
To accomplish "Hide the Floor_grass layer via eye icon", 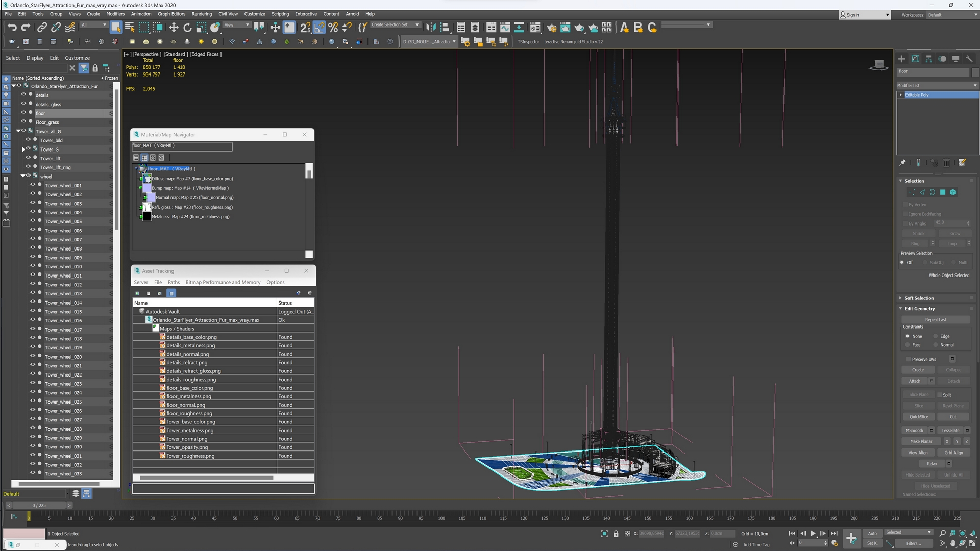I will click(23, 122).
